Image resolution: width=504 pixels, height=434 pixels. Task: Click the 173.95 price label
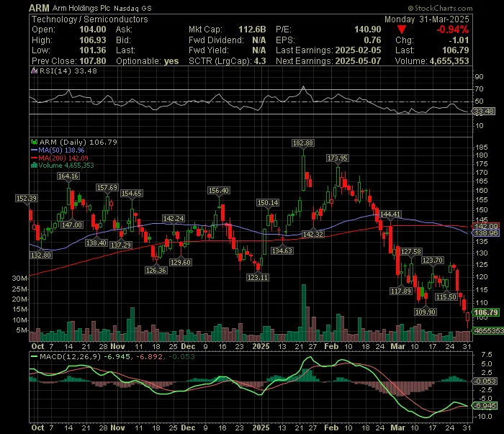click(338, 158)
